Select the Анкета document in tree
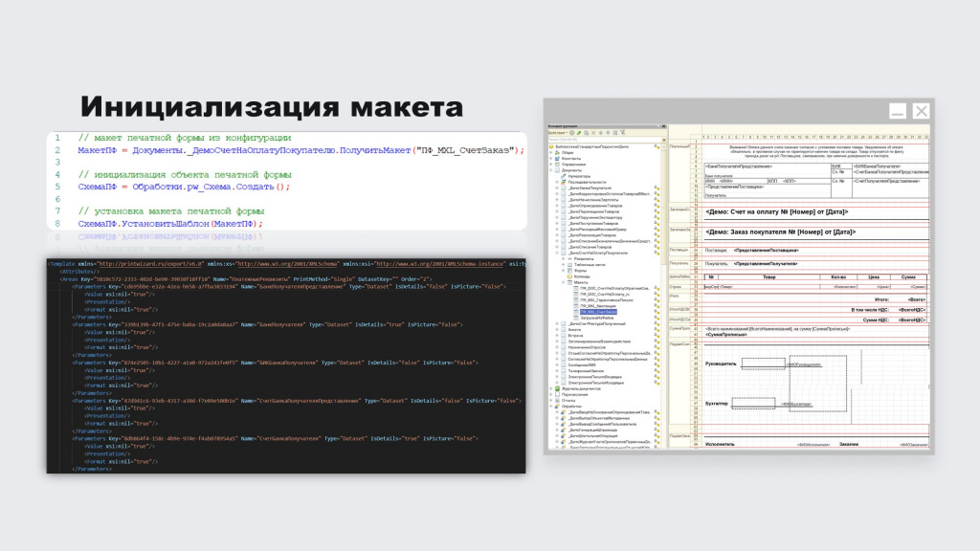The image size is (980, 551). point(574,330)
